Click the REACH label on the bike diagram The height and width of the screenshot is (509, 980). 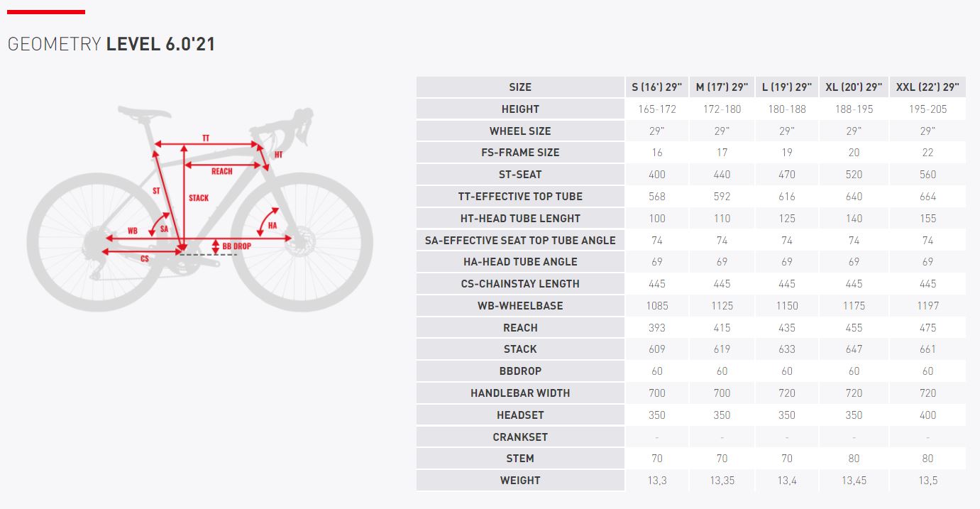(221, 171)
